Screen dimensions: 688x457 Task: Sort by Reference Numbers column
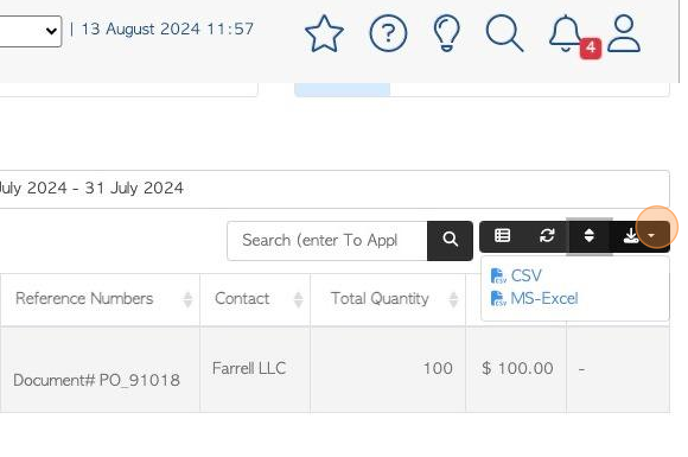click(x=100, y=299)
